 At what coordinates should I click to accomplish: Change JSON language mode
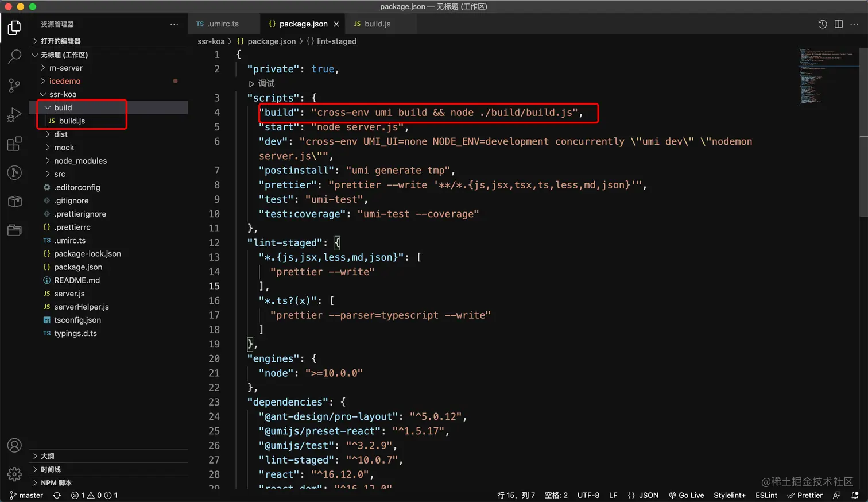[x=649, y=495]
